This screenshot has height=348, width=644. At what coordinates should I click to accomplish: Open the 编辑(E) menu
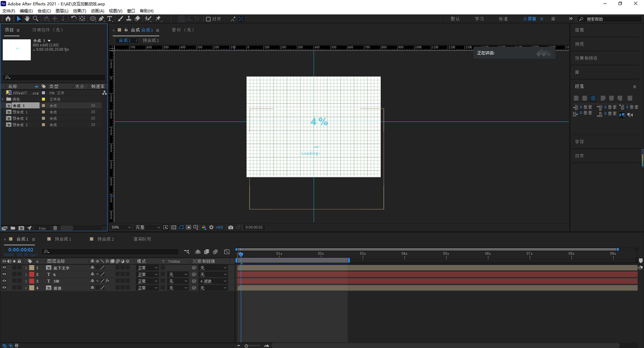[26, 11]
